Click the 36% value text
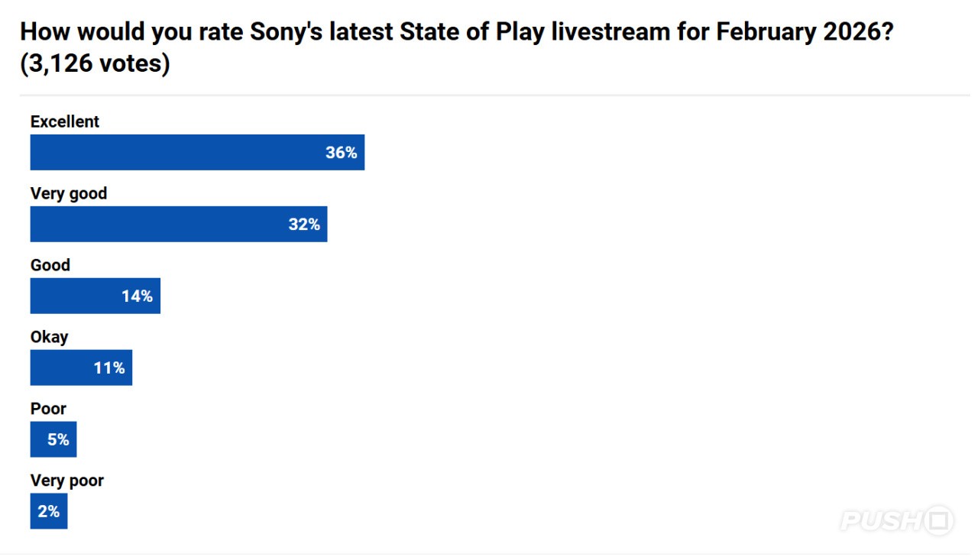Screen dimensions: 978x560 [341, 152]
